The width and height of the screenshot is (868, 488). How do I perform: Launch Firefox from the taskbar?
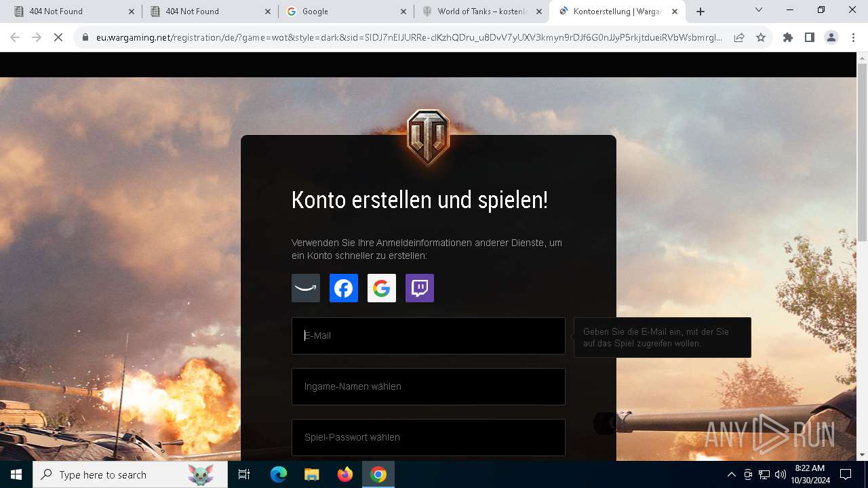point(345,474)
